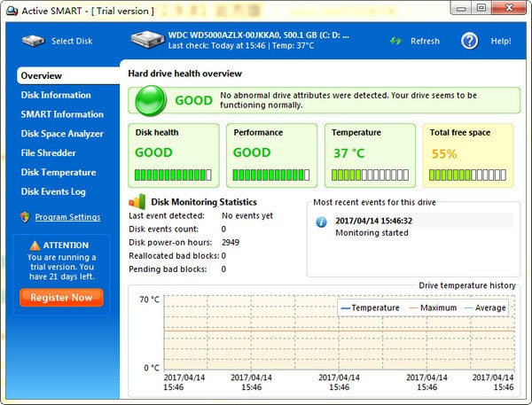The width and height of the screenshot is (532, 405).
Task: Open Help via the question mark icon
Action: point(470,41)
